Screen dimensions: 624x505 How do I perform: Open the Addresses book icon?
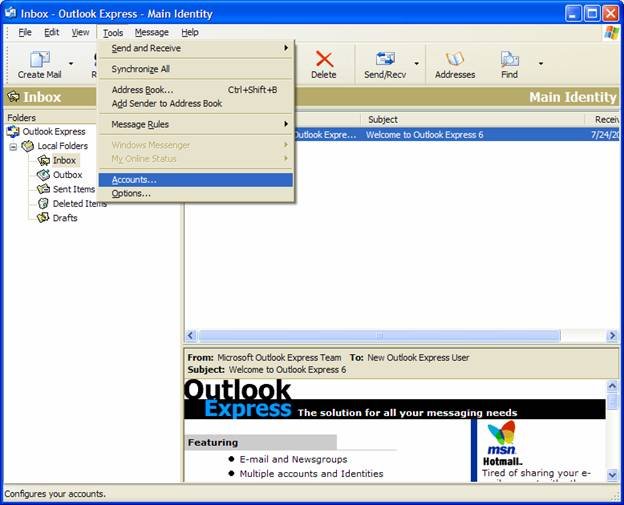(455, 64)
